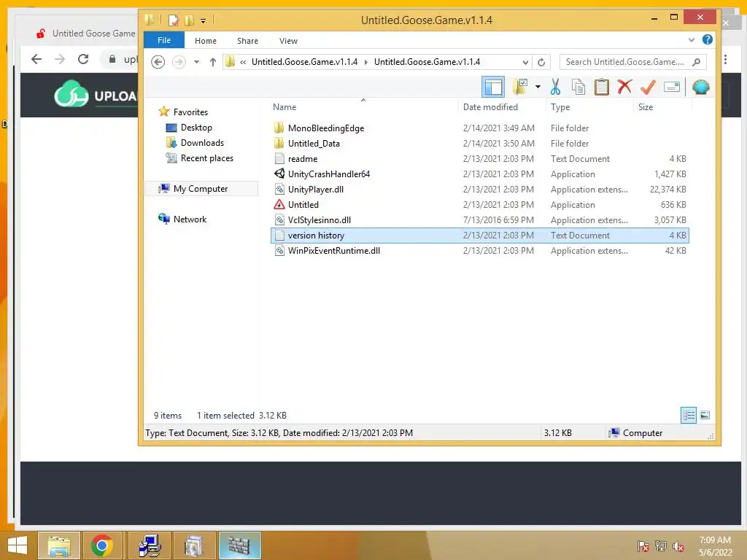Sort by the Size column header

[x=646, y=107]
